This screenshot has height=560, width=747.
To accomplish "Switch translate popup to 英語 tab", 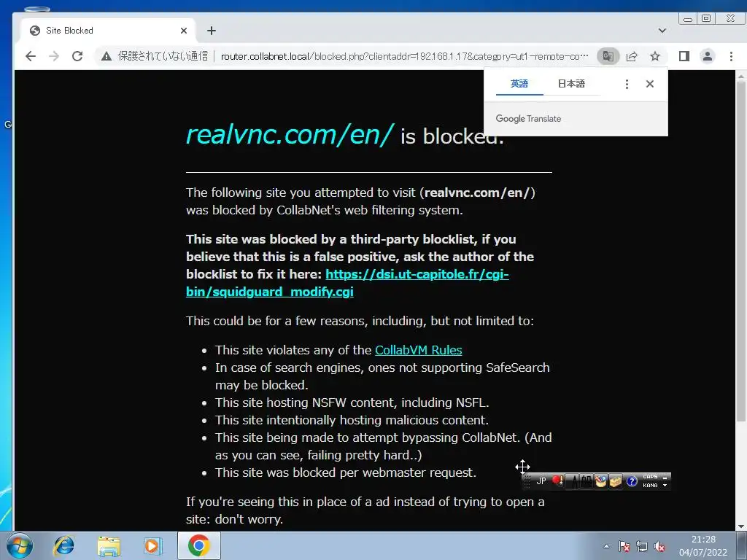I will (519, 84).
